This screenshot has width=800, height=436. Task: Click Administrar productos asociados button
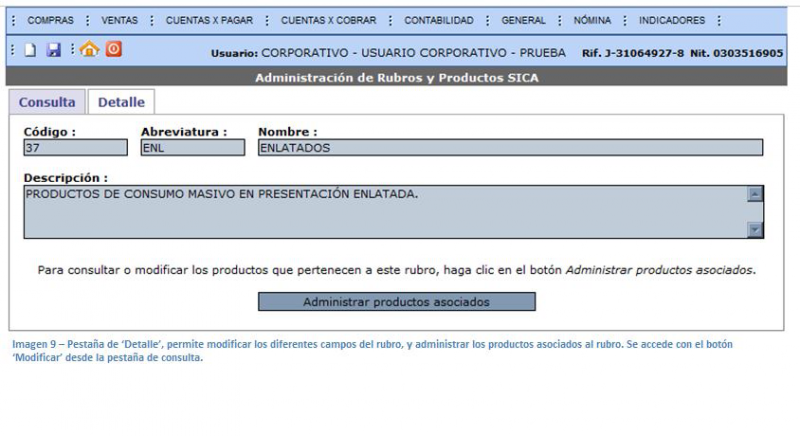tap(396, 302)
